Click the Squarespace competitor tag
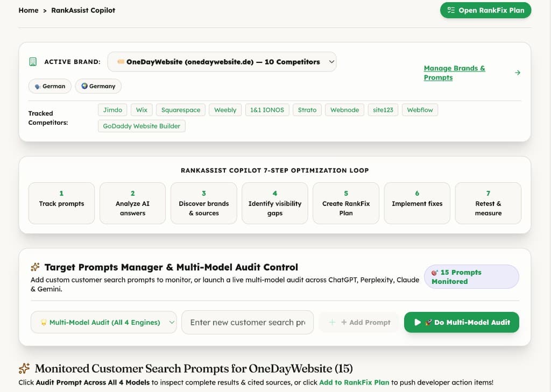The width and height of the screenshot is (551, 392). click(x=181, y=110)
